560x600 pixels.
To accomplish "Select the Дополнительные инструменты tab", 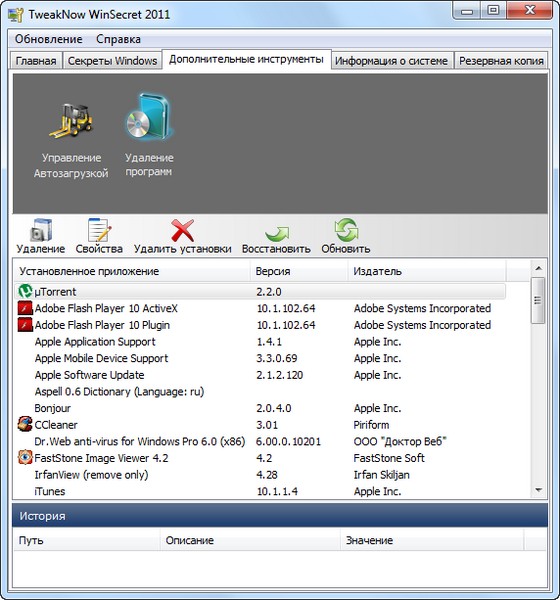I will pos(247,59).
